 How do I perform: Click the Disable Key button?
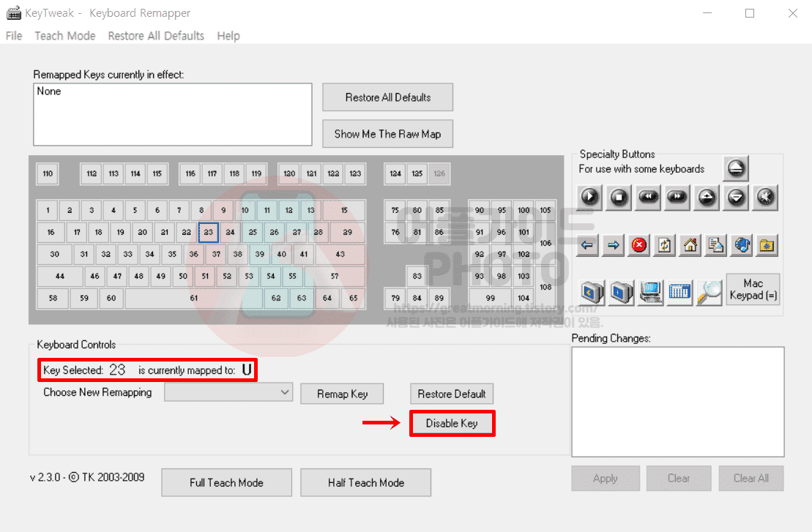coord(452,423)
